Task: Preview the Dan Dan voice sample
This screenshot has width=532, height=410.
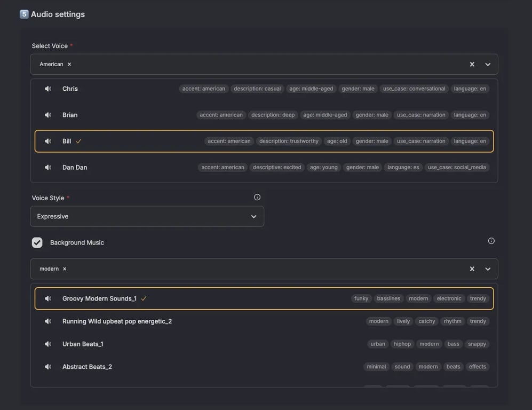Action: click(x=48, y=167)
